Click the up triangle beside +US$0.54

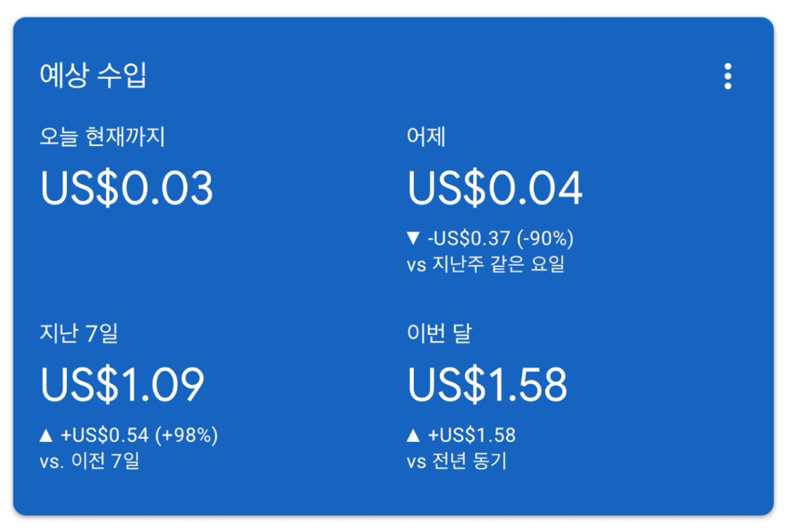click(46, 436)
